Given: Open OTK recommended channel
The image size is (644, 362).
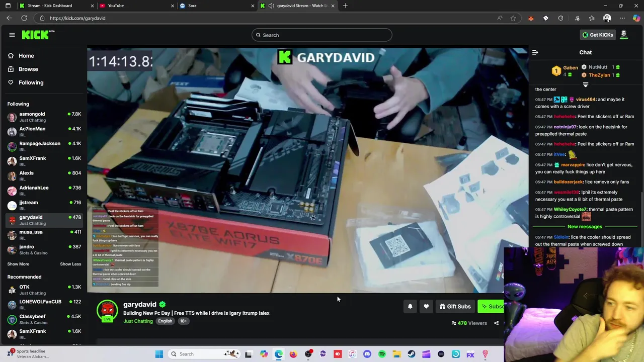Looking at the screenshot, I should tap(44, 290).
